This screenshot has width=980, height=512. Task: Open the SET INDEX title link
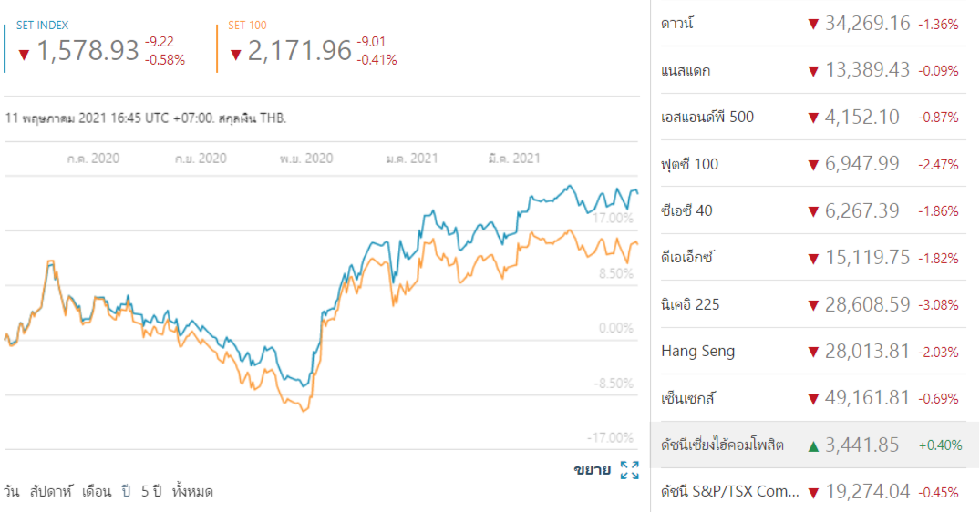42,26
